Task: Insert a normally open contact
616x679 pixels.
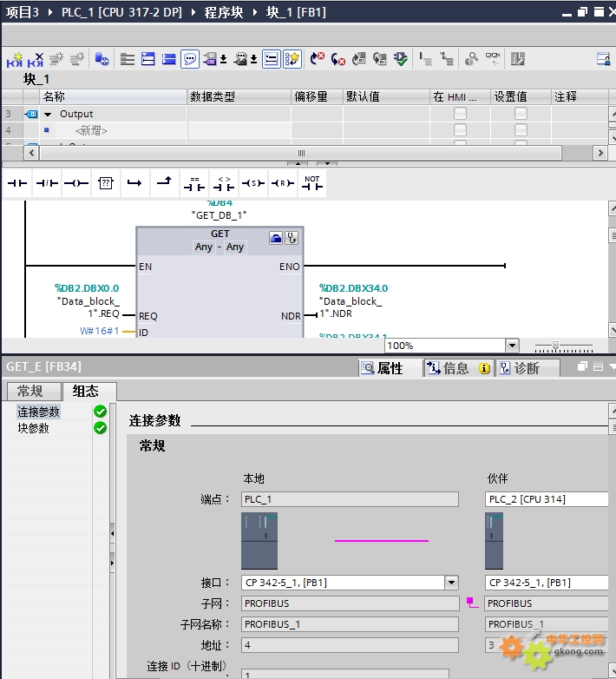Action: (17, 183)
